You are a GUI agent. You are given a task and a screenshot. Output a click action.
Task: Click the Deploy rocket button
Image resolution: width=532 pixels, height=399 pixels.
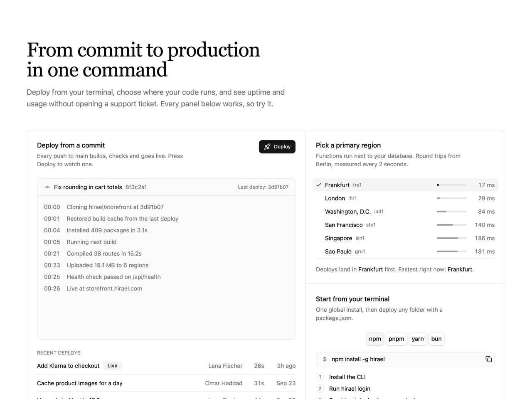point(277,147)
